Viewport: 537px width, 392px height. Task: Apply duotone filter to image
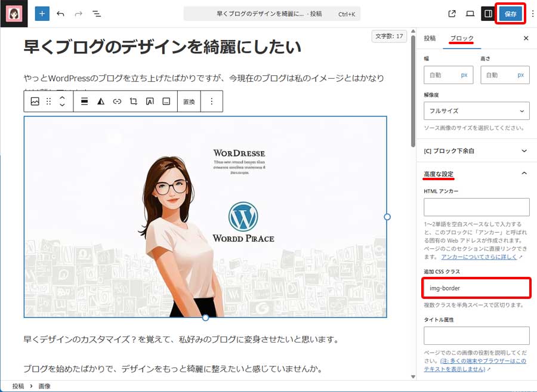(x=101, y=101)
